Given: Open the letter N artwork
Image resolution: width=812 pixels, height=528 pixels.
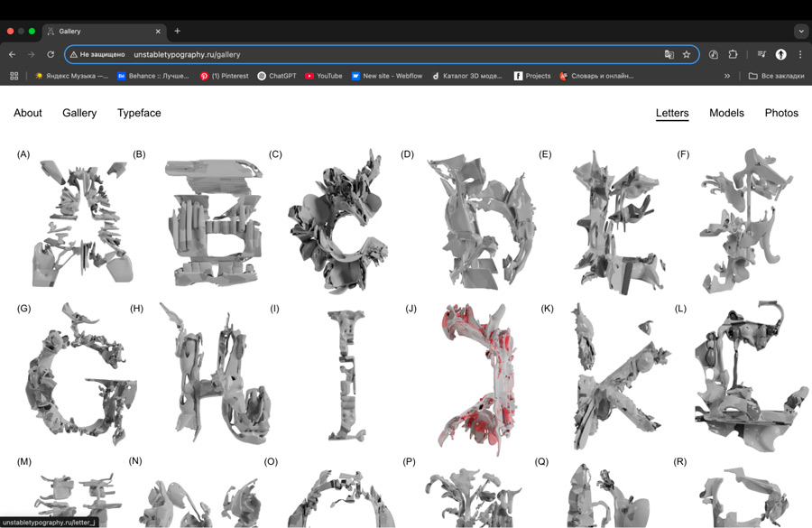Looking at the screenshot, I should (201, 503).
